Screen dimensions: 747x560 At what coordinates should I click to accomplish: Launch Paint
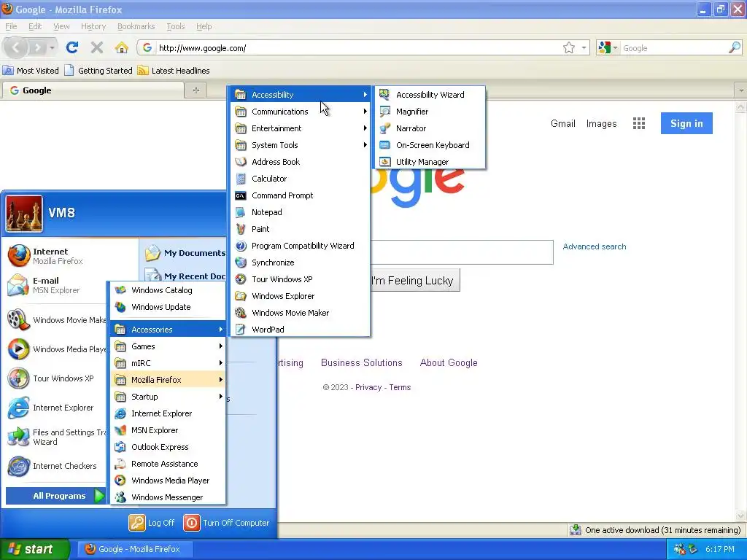pos(300,229)
